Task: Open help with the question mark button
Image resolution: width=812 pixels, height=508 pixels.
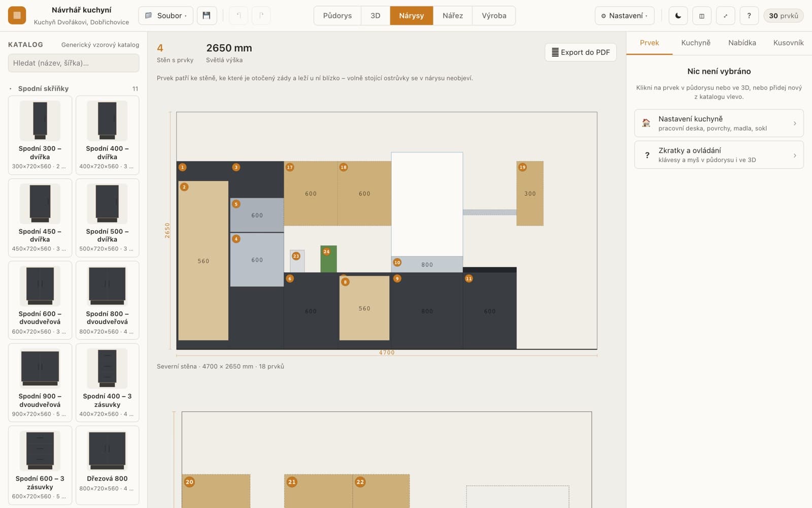Action: pos(749,16)
